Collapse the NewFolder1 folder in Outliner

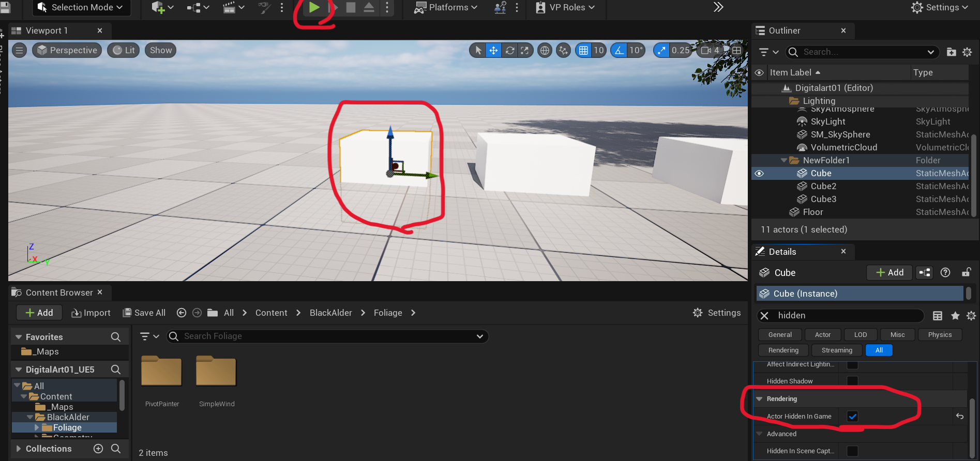(784, 160)
